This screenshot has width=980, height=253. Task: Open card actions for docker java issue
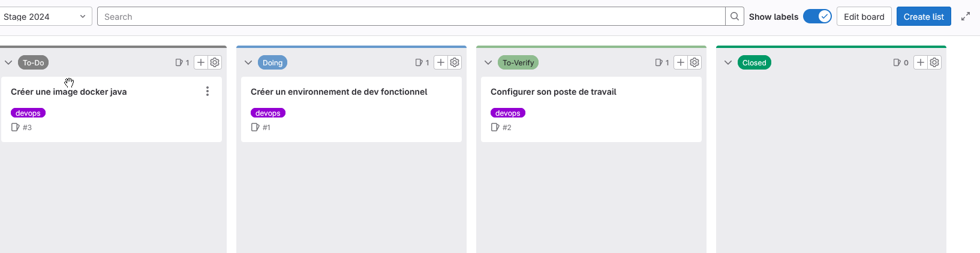pos(208,91)
